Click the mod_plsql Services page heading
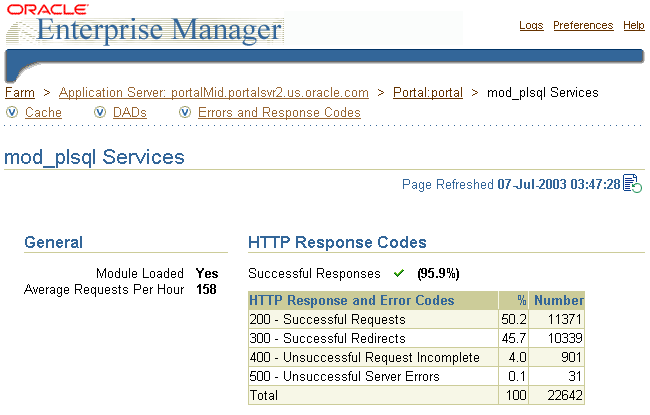The width and height of the screenshot is (650, 415). pos(94,158)
